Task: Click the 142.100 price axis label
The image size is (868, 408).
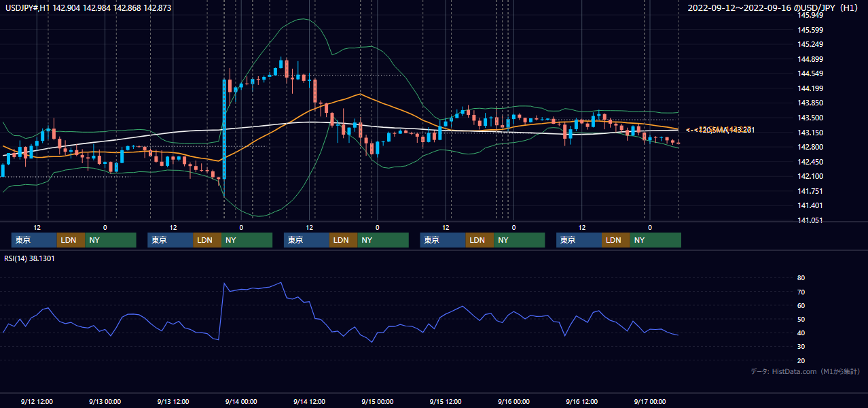Action: [811, 176]
